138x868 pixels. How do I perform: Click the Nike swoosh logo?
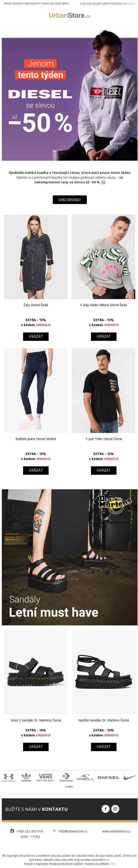[x=130, y=777]
